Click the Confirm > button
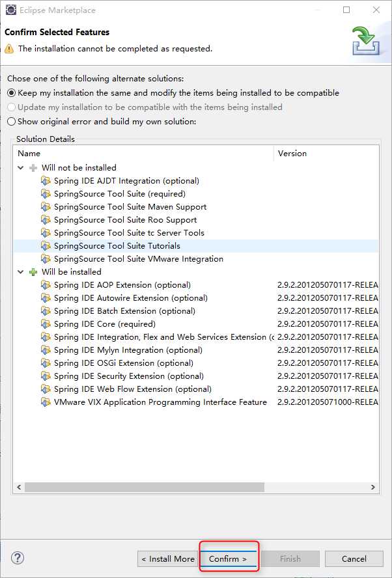The width and height of the screenshot is (392, 578). coord(228,559)
